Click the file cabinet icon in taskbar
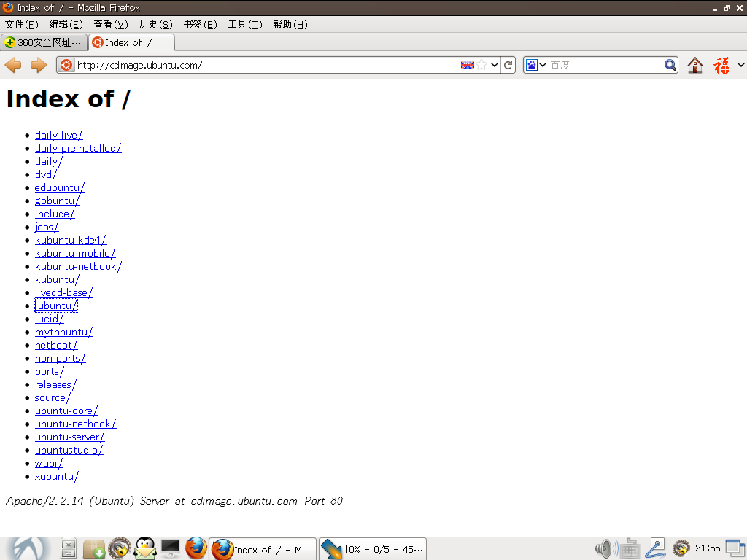The image size is (747, 560). [x=69, y=548]
